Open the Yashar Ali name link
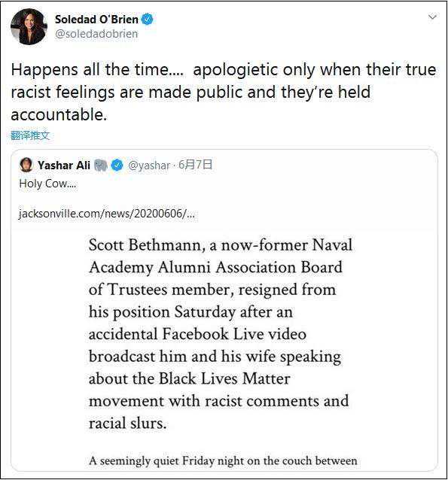 click(x=64, y=166)
